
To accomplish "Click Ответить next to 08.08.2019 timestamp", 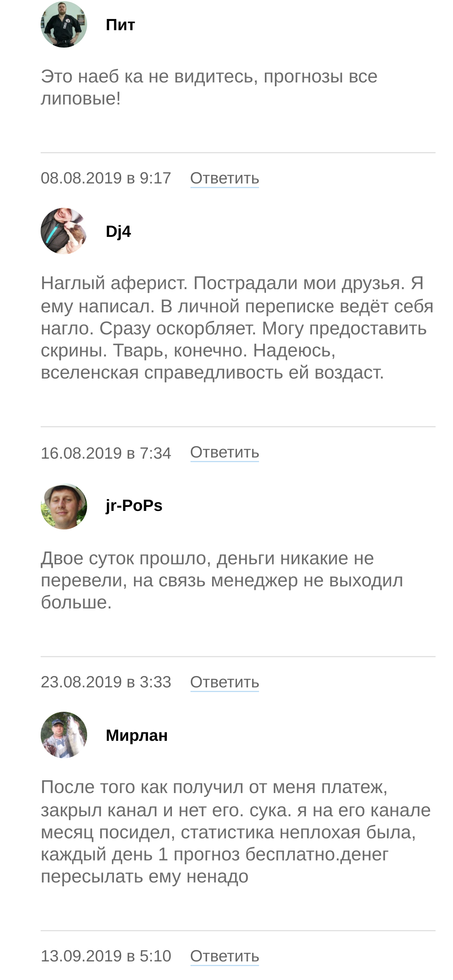I will tap(225, 178).
